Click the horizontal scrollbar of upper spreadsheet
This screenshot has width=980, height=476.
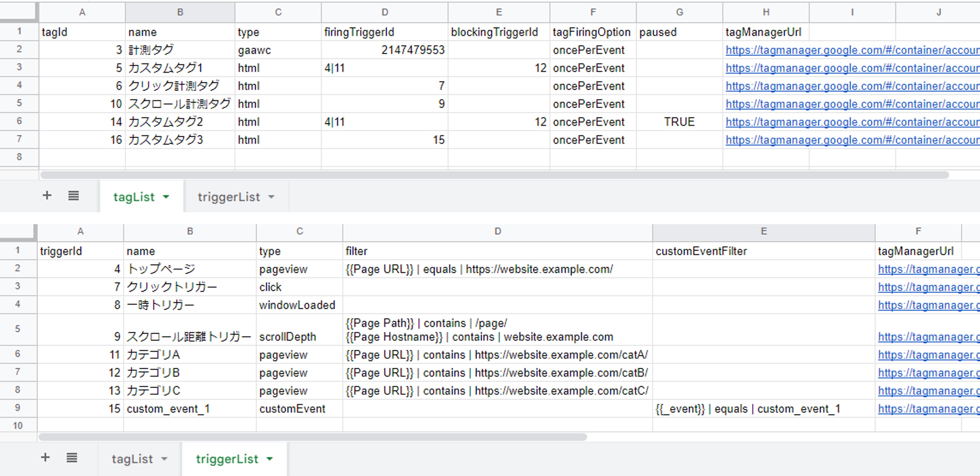(x=495, y=175)
